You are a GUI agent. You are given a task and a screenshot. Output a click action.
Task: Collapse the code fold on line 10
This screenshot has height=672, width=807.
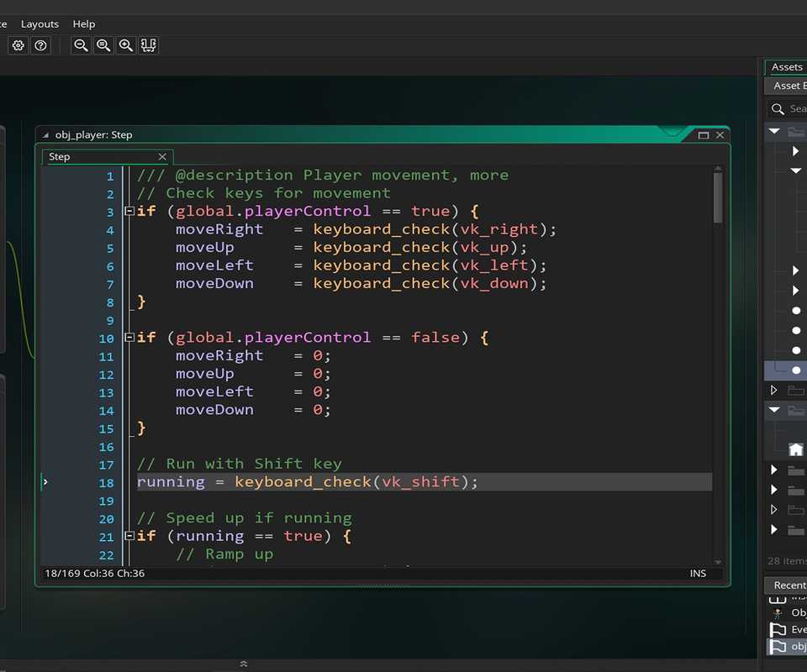[129, 338]
